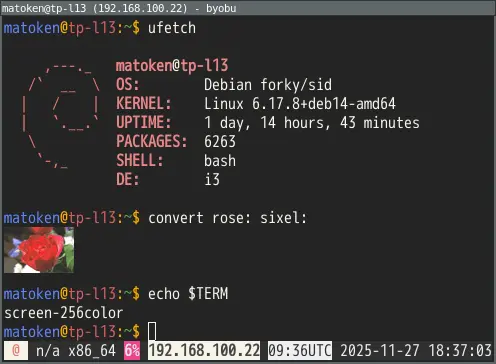496x364 pixels.
Task: Click the 'PACKAGES:' label
Action: 152,142
